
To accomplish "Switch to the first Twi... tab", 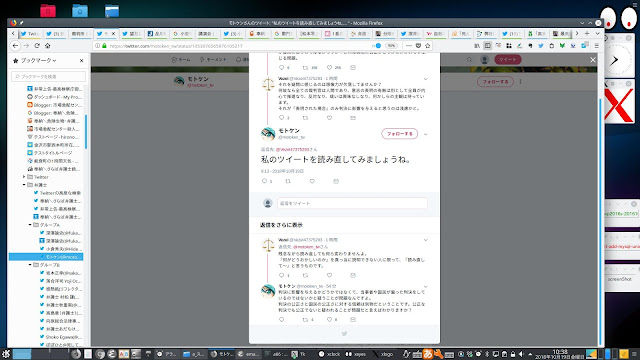I will [x=30, y=34].
